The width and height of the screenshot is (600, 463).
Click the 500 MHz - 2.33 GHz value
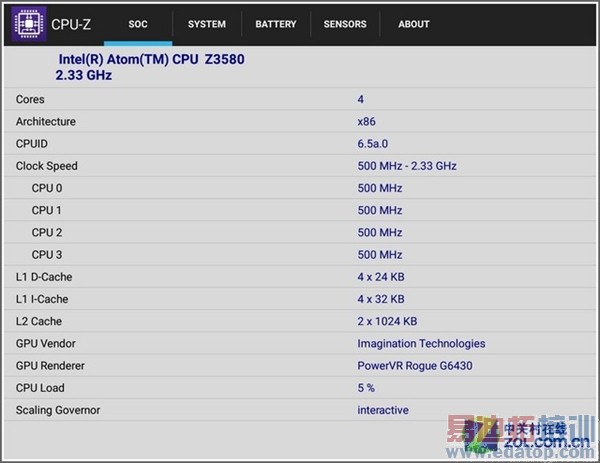pos(407,166)
